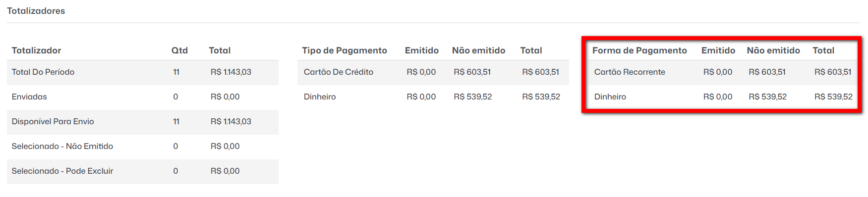The image size is (868, 197).
Task: Select the Cartão De Crédito row
Action: pos(433,72)
